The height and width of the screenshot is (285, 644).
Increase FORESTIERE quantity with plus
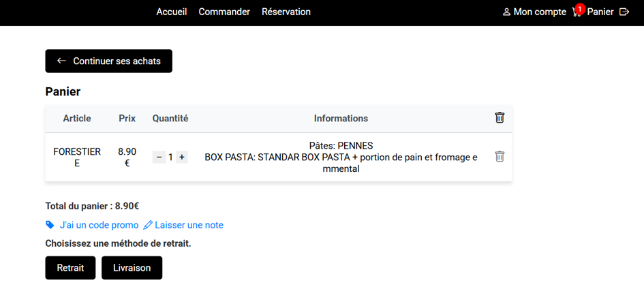(182, 157)
